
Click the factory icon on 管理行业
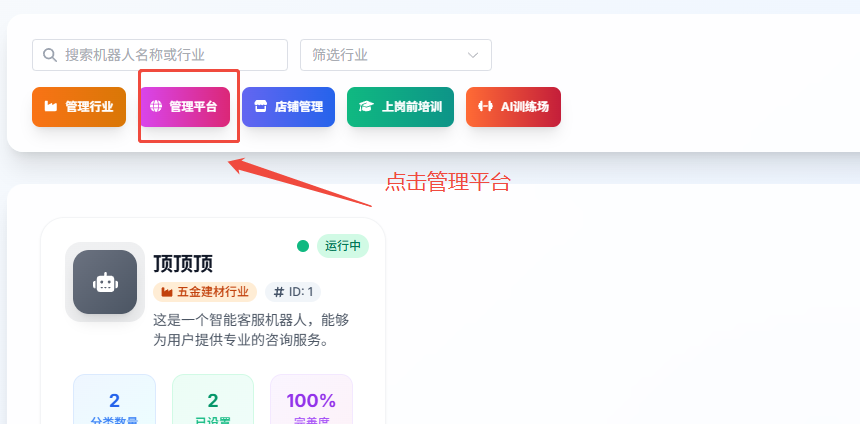50,107
